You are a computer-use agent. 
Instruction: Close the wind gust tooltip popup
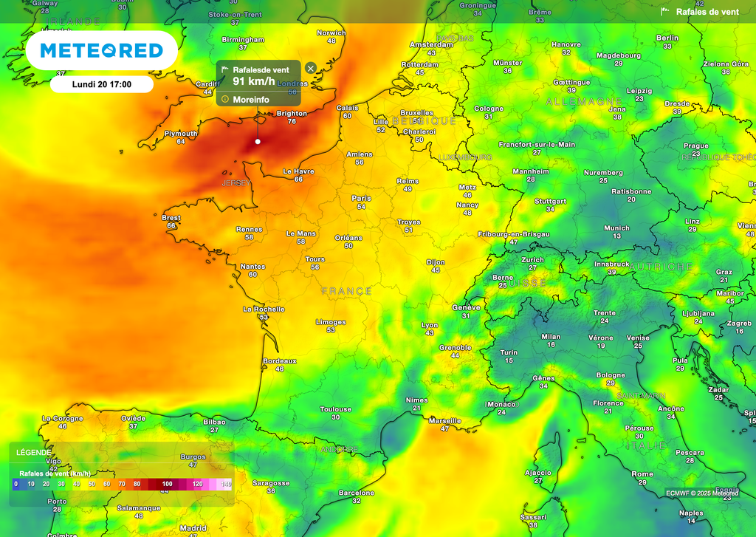coord(311,68)
